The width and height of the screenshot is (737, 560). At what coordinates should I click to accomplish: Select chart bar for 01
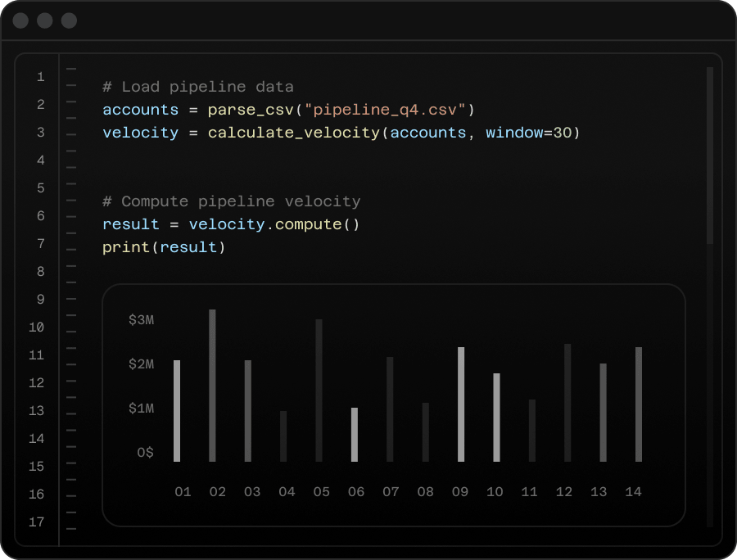(x=177, y=411)
